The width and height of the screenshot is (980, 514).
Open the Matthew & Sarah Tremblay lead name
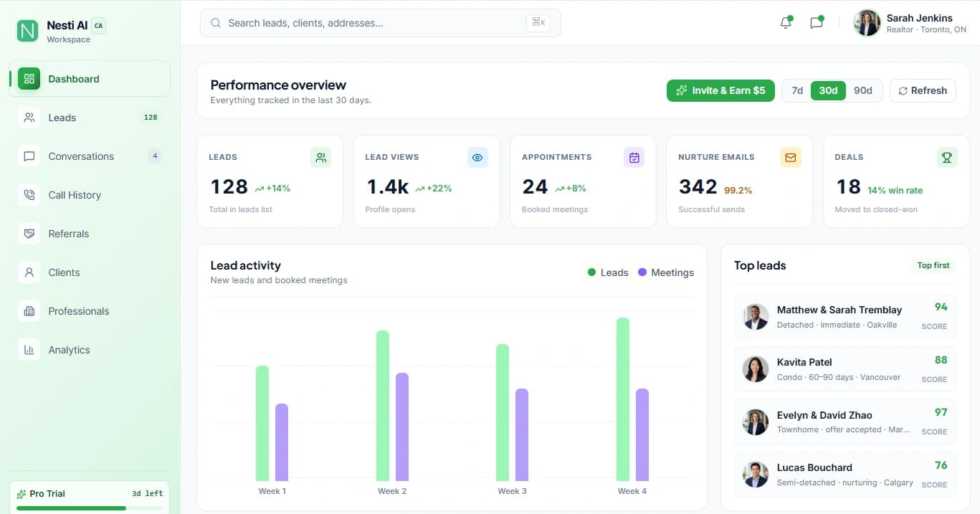pyautogui.click(x=839, y=310)
